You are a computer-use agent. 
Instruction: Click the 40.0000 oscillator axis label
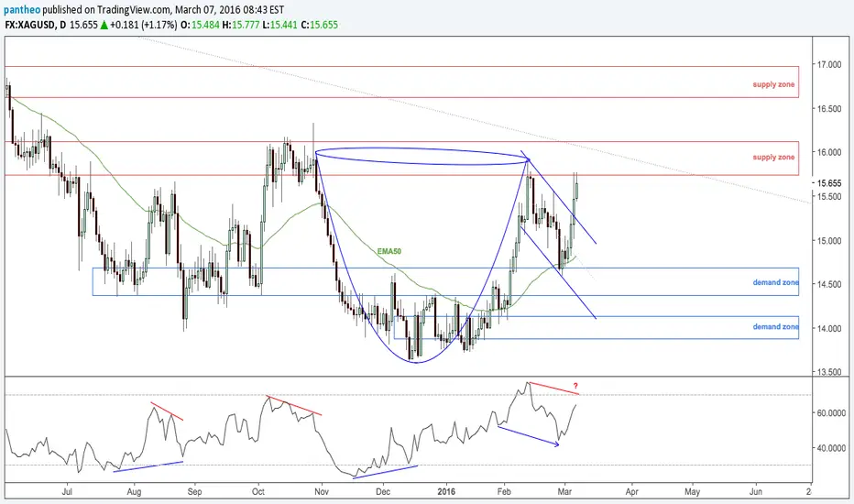pyautogui.click(x=831, y=448)
